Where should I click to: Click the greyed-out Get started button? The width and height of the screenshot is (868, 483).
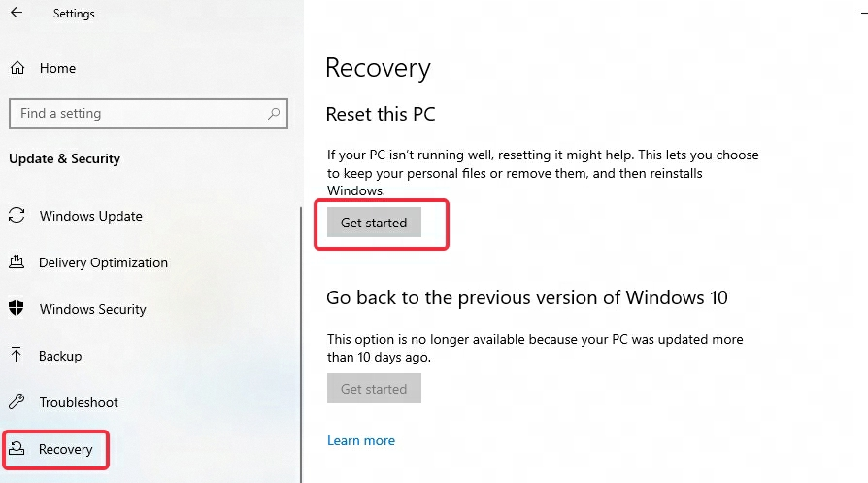pyautogui.click(x=374, y=389)
